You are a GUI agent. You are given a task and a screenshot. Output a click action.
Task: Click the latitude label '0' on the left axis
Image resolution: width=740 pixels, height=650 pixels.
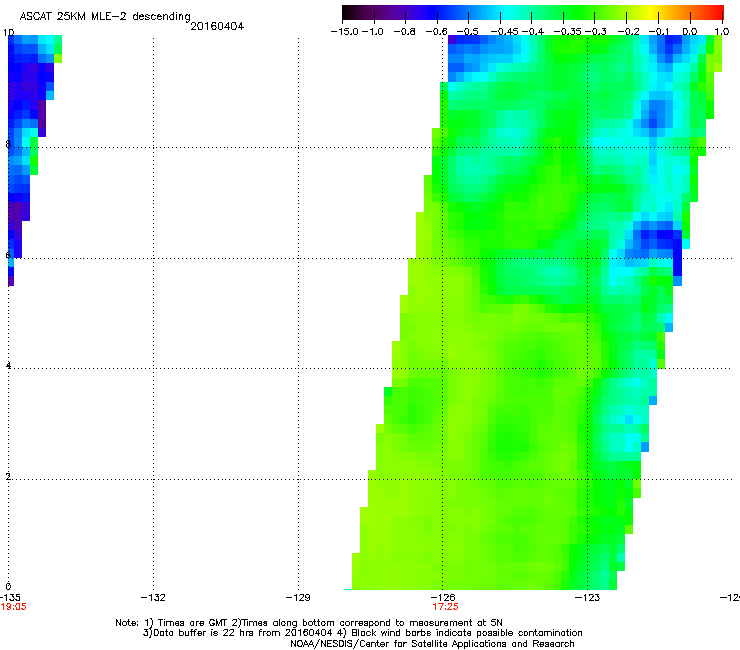8,586
